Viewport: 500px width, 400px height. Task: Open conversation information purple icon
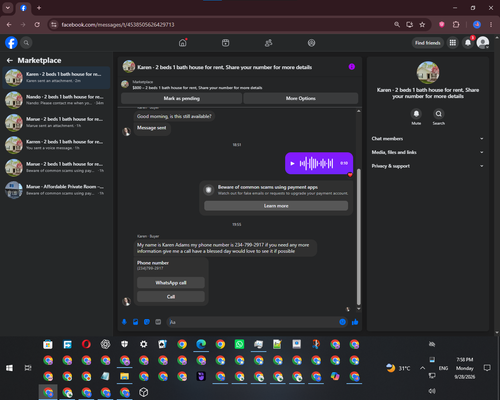tap(352, 67)
